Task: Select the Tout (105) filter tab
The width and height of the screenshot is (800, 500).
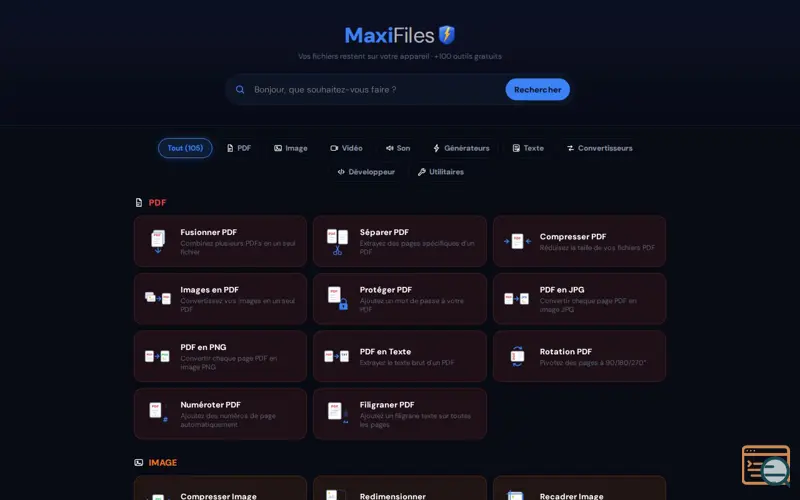Action: [185, 148]
